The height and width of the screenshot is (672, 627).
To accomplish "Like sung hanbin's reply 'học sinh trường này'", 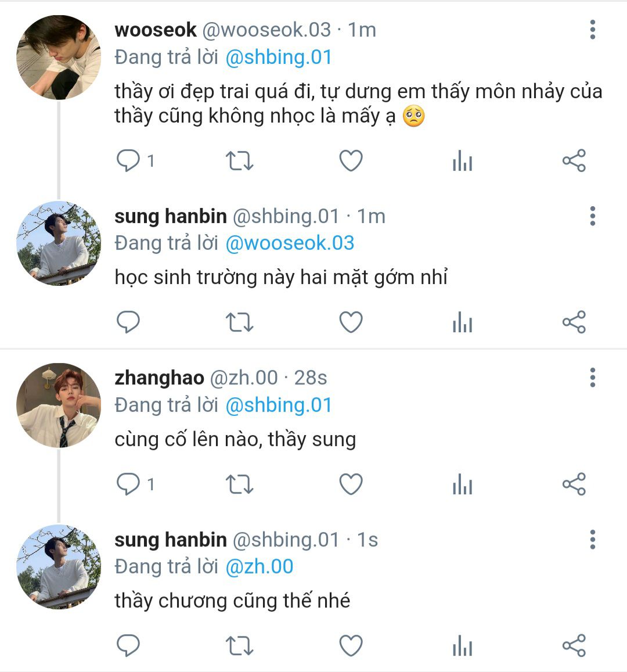I will tap(351, 322).
